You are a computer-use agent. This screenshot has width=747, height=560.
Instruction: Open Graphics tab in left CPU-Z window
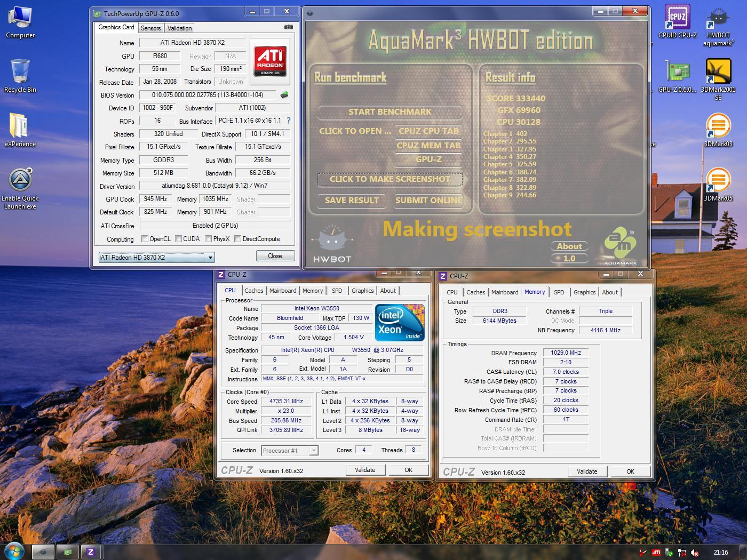(x=362, y=291)
